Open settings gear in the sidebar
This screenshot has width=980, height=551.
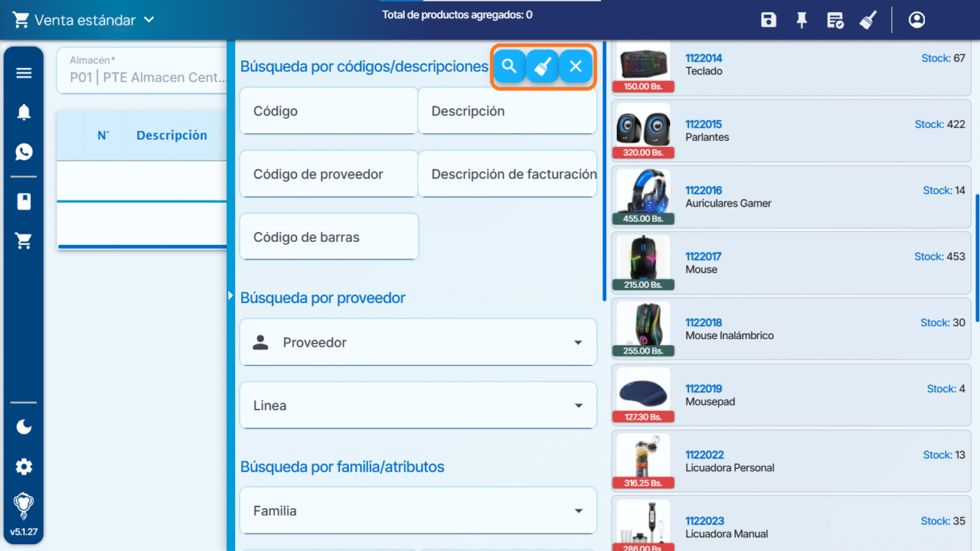point(24,467)
